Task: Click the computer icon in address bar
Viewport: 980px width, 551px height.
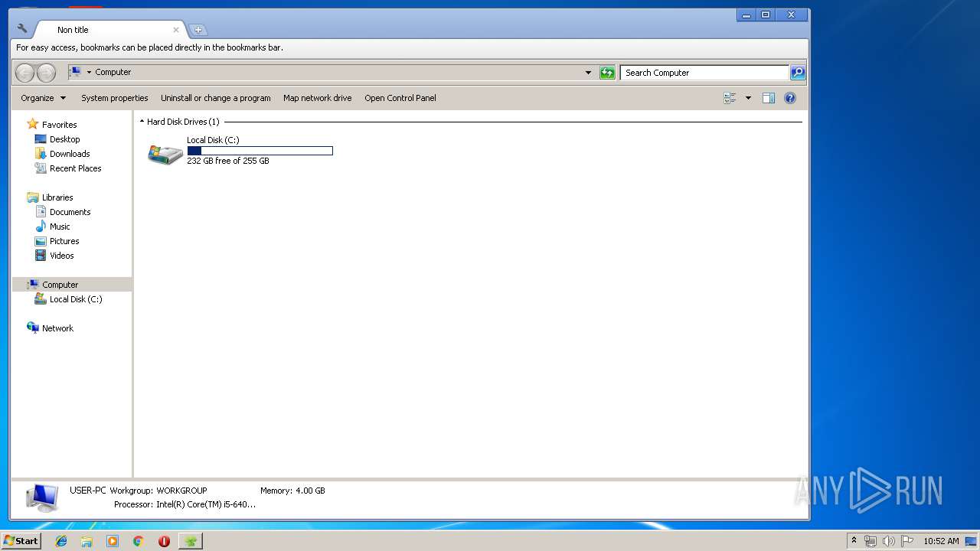Action: [x=75, y=72]
